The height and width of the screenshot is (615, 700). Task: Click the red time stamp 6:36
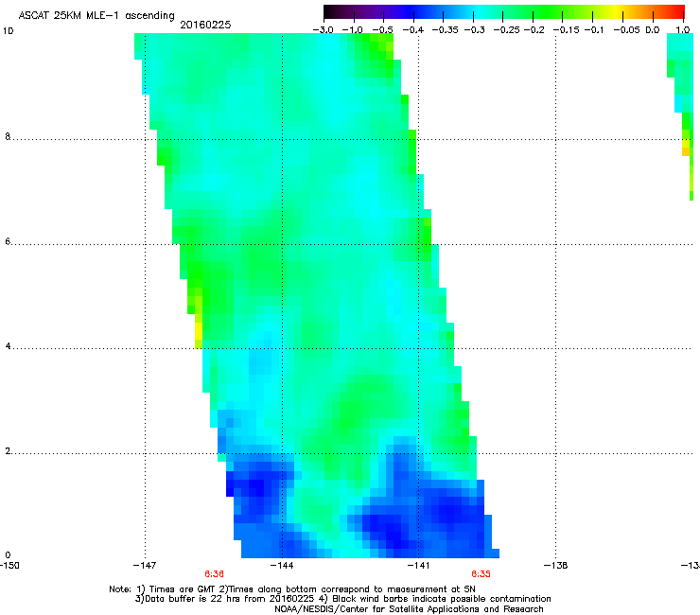click(x=215, y=574)
